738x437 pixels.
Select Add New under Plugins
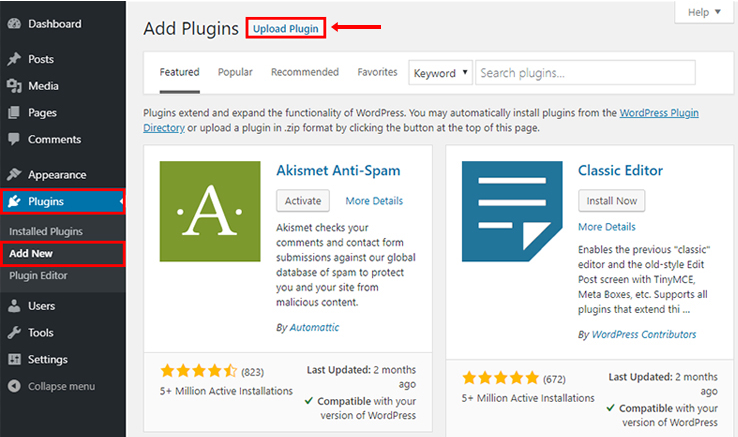tap(31, 253)
